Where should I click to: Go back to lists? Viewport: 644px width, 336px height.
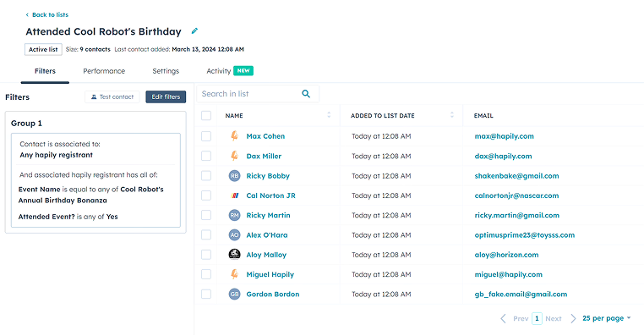tap(46, 14)
